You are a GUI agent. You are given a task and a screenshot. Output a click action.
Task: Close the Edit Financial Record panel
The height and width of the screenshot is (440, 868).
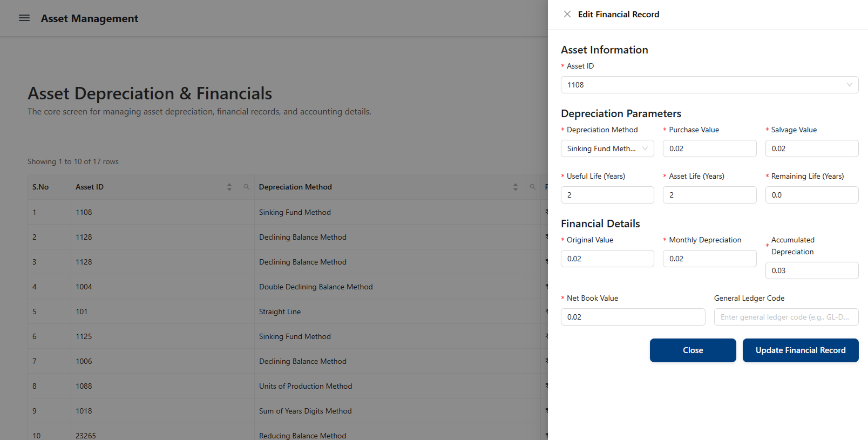click(567, 15)
